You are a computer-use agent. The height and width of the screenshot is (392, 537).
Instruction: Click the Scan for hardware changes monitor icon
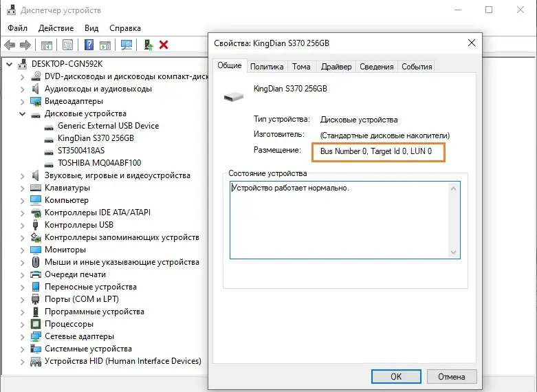tap(127, 45)
